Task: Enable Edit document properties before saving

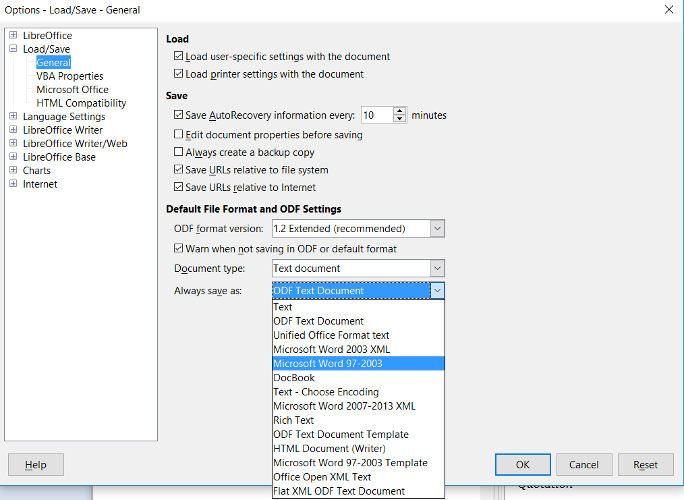Action: [x=178, y=134]
